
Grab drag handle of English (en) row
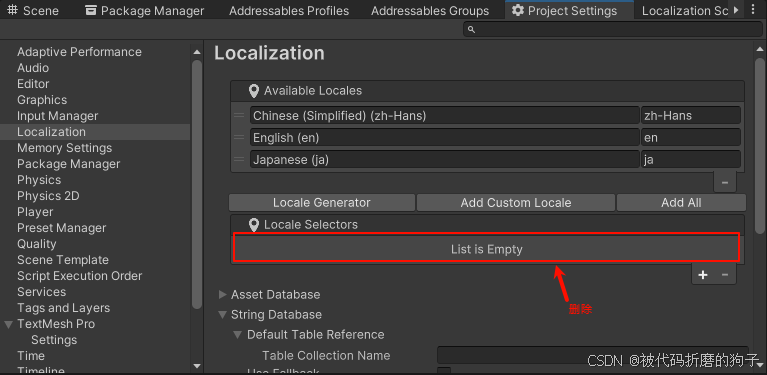(x=239, y=137)
